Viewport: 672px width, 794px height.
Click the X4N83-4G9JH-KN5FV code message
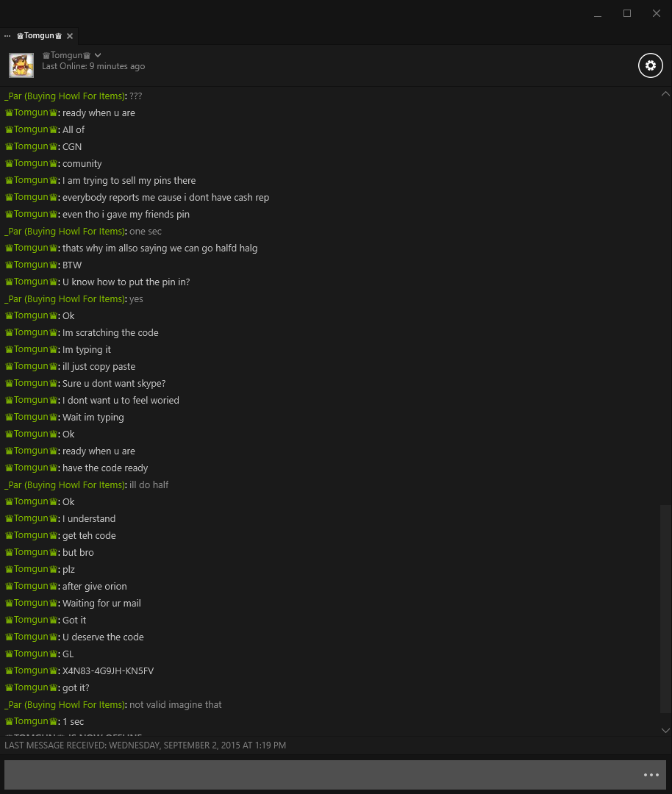pyautogui.click(x=108, y=671)
